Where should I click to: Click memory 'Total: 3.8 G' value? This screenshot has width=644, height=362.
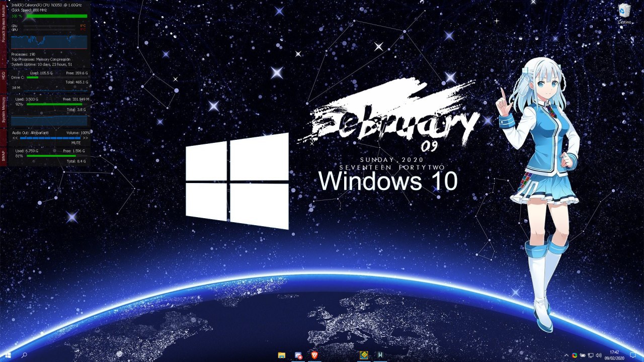click(76, 109)
